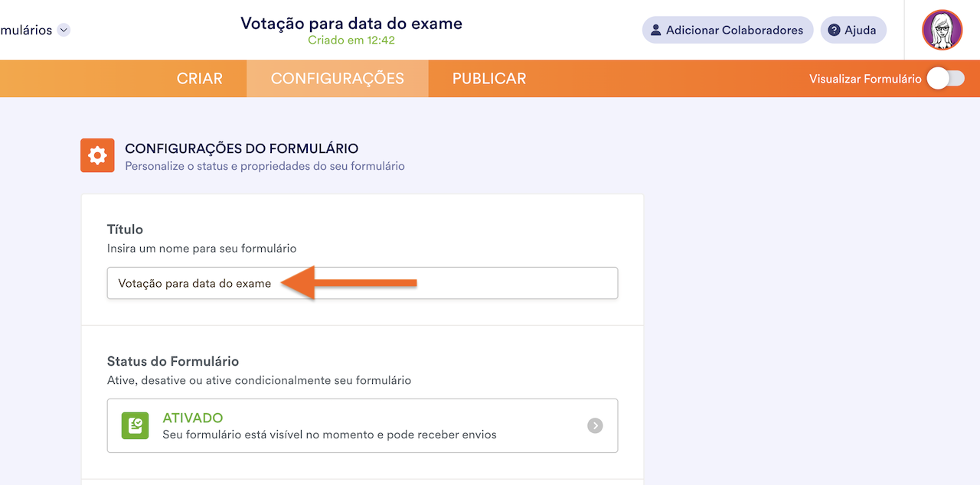Open Ajuda help button text
This screenshot has width=980, height=485.
[860, 31]
